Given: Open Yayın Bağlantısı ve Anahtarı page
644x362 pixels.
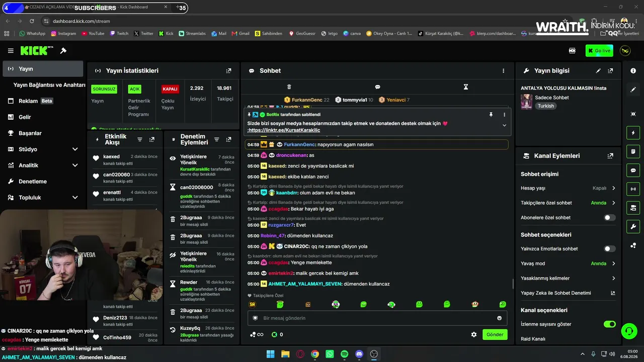Looking at the screenshot, I should (49, 85).
